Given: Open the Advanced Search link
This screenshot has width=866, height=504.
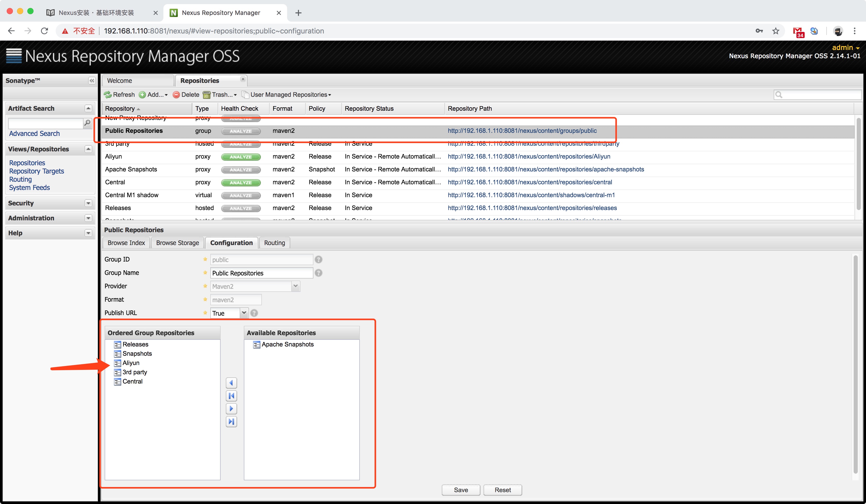Looking at the screenshot, I should tap(34, 134).
